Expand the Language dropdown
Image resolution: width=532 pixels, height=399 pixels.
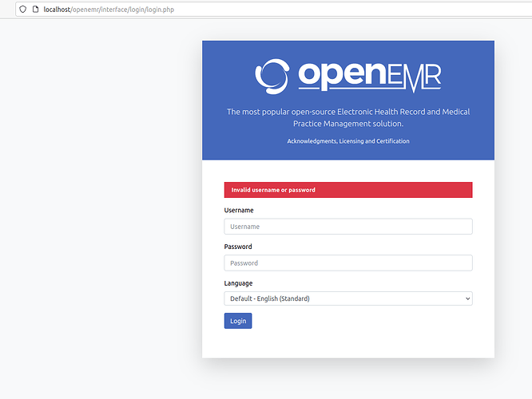click(348, 298)
